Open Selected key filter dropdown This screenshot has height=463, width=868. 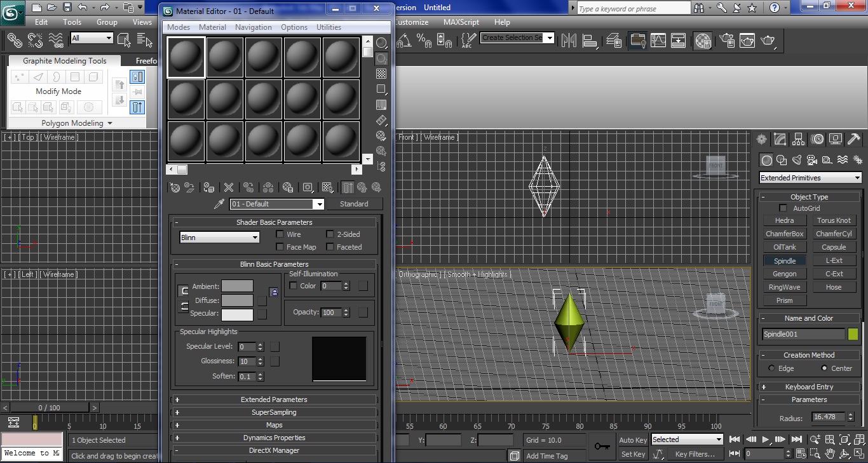[x=688, y=440]
